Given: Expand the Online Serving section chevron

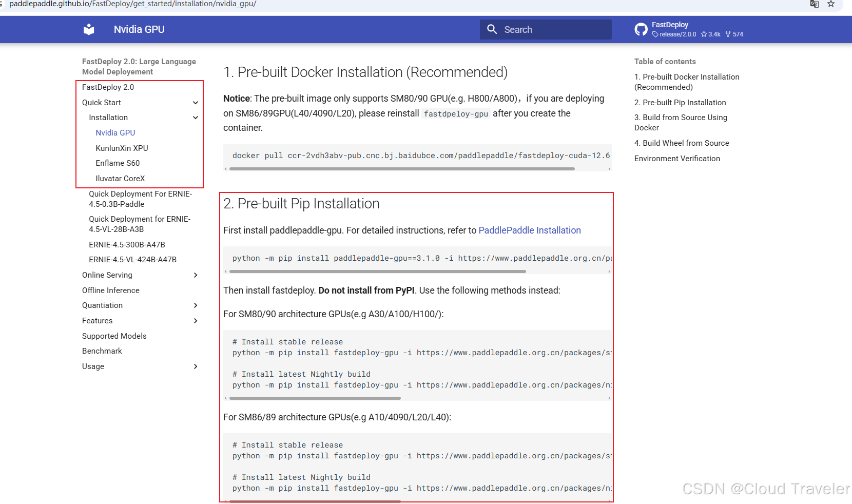Looking at the screenshot, I should pyautogui.click(x=196, y=275).
